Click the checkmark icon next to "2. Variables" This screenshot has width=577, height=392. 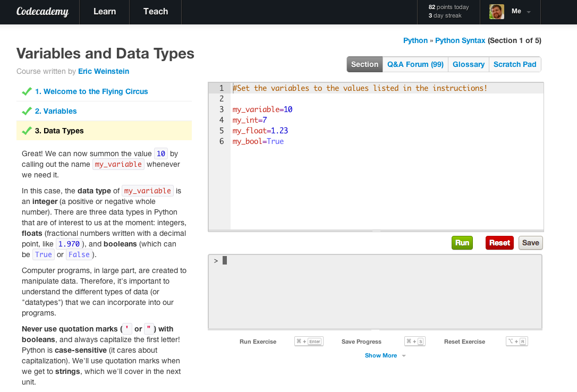27,111
